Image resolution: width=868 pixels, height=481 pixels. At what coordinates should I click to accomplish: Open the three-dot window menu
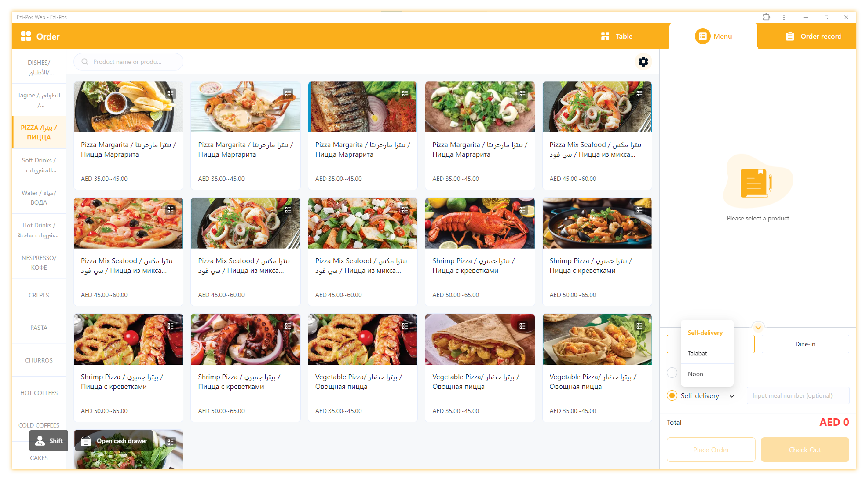tap(783, 17)
